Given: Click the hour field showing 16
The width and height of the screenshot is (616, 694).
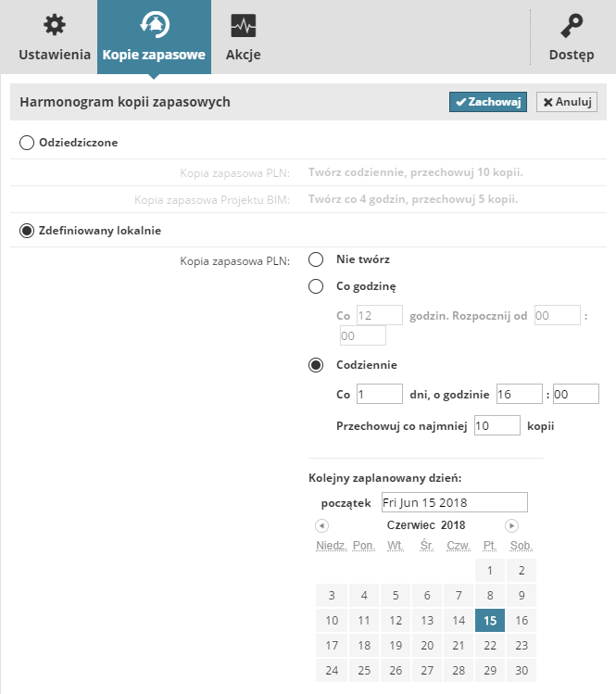Looking at the screenshot, I should (519, 394).
